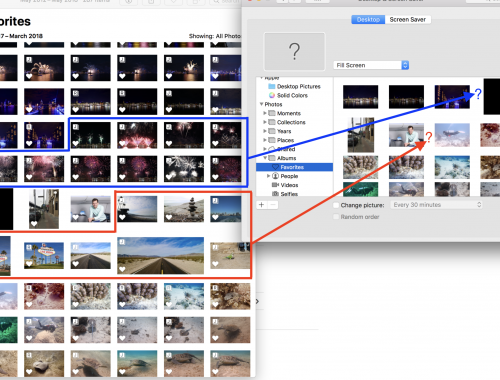
Task: Enable the Random order checkbox
Action: click(336, 217)
